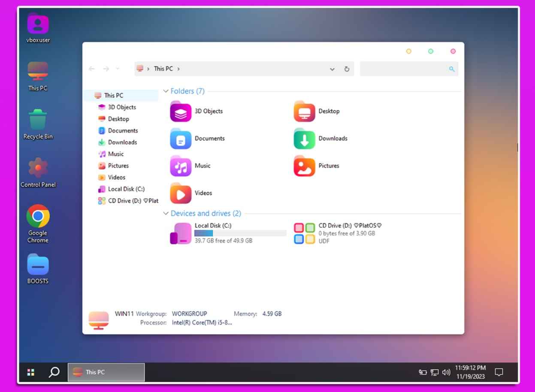Click the Start button on taskbar
Viewport: 535px width, 392px height.
30,372
